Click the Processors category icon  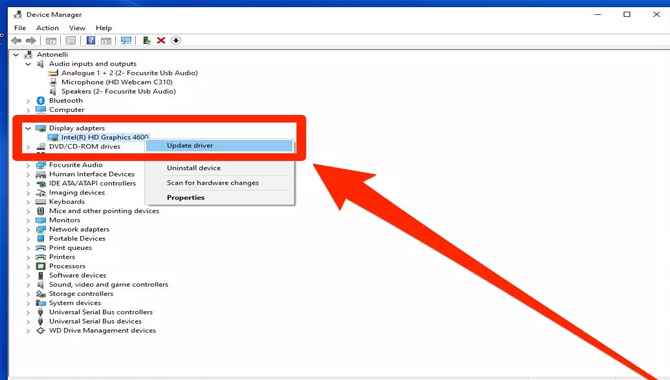click(41, 266)
